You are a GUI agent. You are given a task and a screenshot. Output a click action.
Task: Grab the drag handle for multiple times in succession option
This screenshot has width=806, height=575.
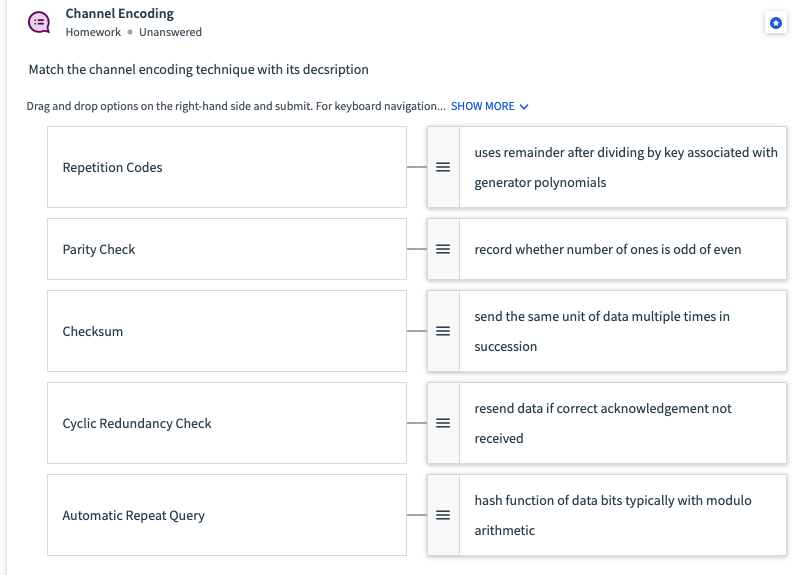click(443, 331)
